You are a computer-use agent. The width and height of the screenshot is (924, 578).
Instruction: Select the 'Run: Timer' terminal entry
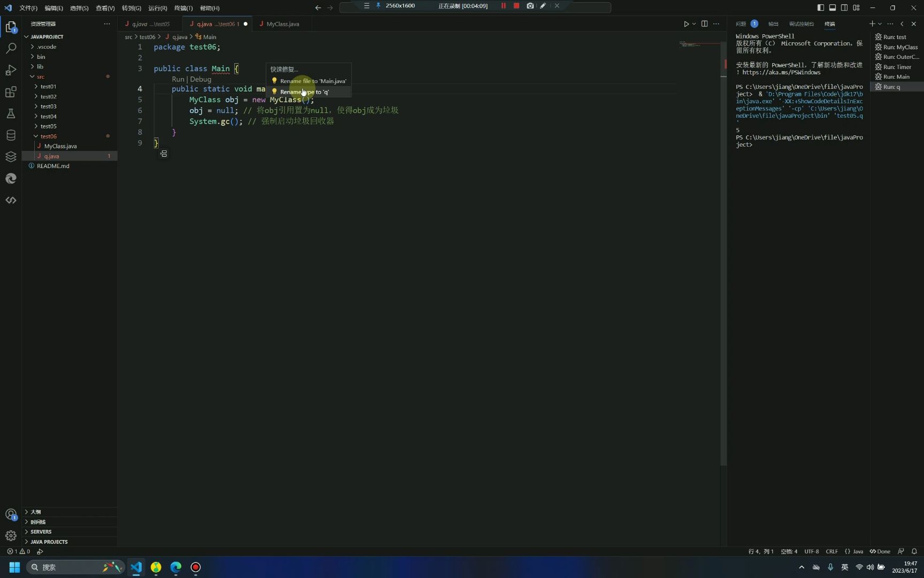coord(897,67)
